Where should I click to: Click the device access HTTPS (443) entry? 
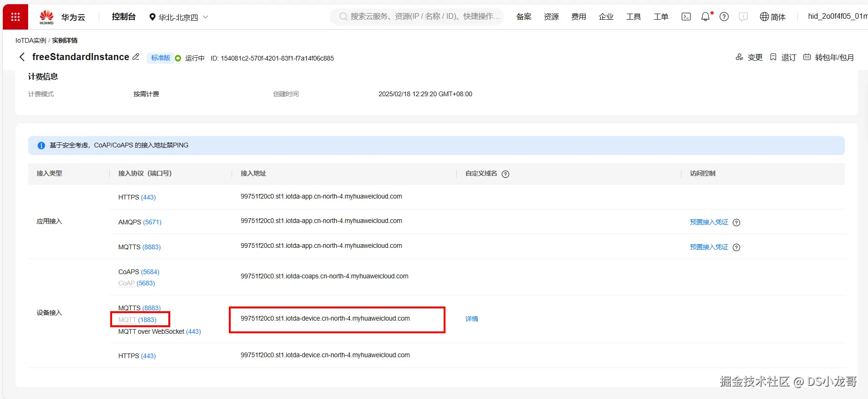137,356
